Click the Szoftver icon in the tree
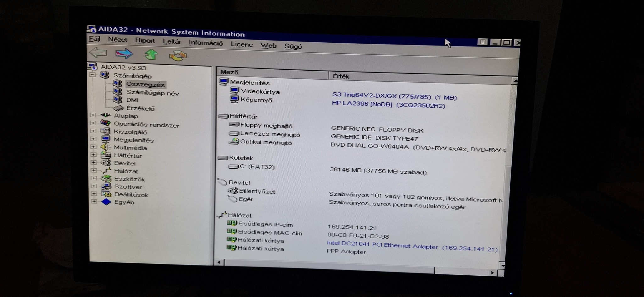 point(106,186)
